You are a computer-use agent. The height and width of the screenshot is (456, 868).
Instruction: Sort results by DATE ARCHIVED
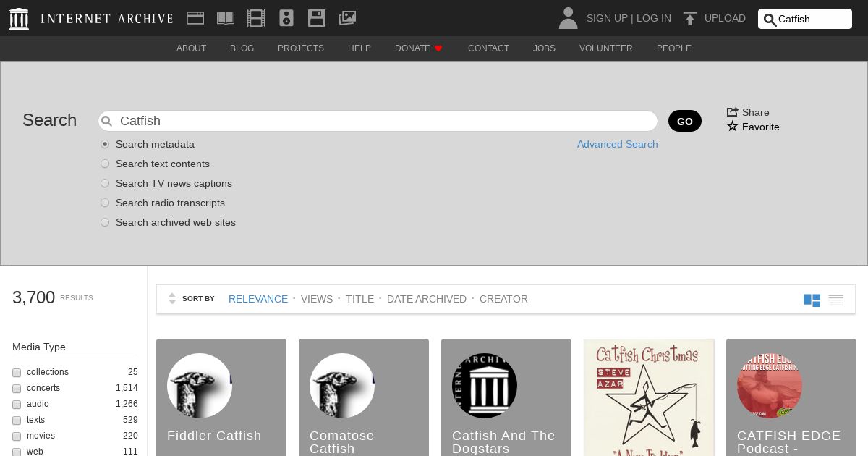427,299
